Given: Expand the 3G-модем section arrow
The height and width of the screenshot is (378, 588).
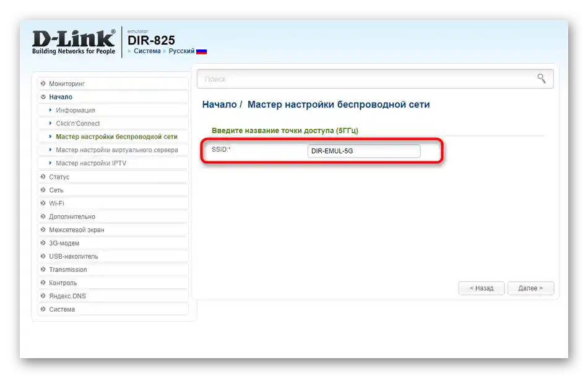Looking at the screenshot, I should (43, 243).
